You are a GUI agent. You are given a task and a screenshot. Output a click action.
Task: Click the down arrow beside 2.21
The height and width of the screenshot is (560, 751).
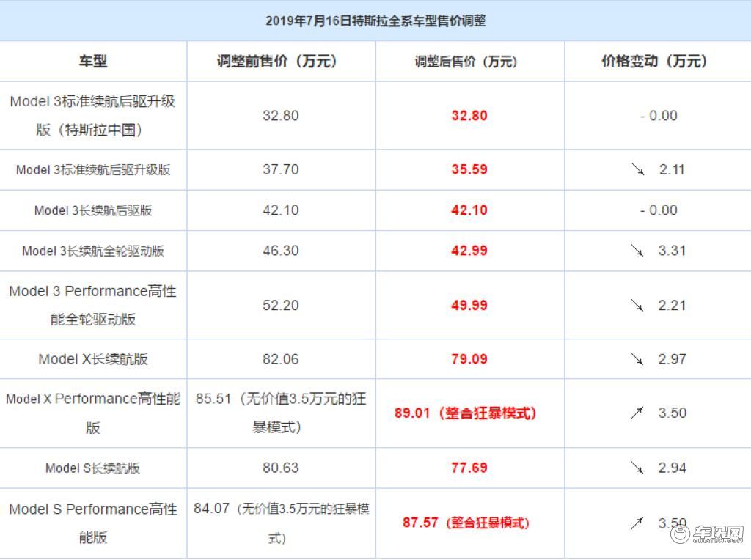[x=637, y=306]
